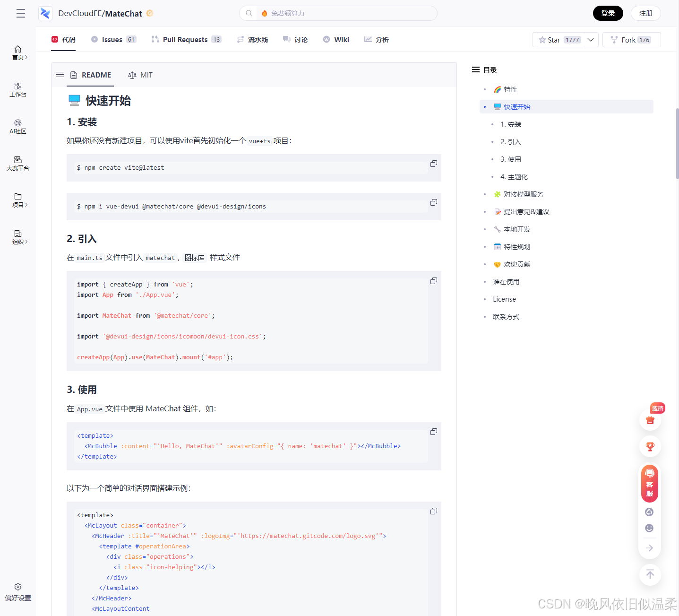Select the README tab
679x616 pixels.
tap(90, 75)
